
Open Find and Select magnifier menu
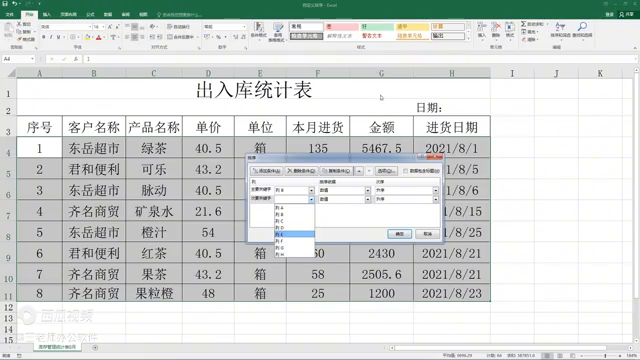582,30
